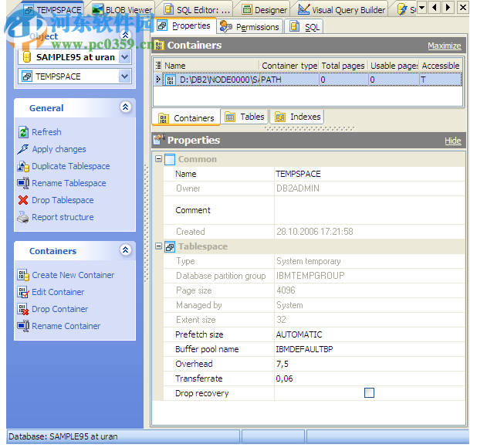Click the Rename Tablespace icon
Viewport: 477px width, 448px height.
23,183
